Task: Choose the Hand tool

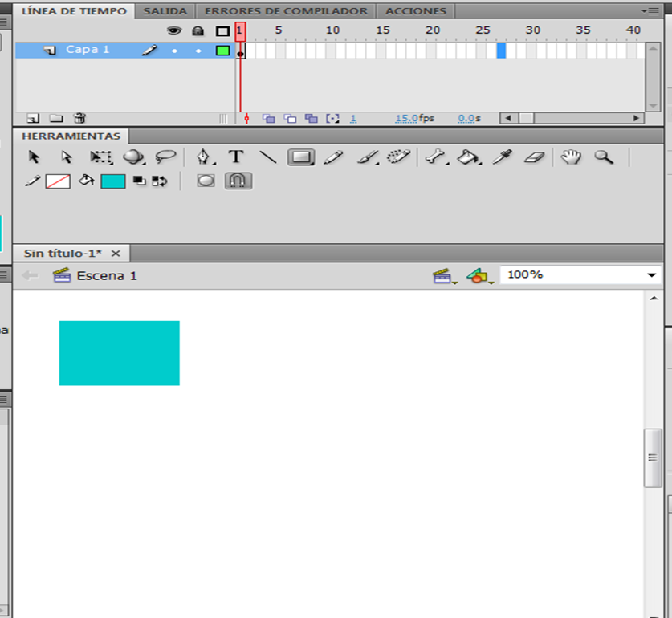Action: pyautogui.click(x=570, y=157)
